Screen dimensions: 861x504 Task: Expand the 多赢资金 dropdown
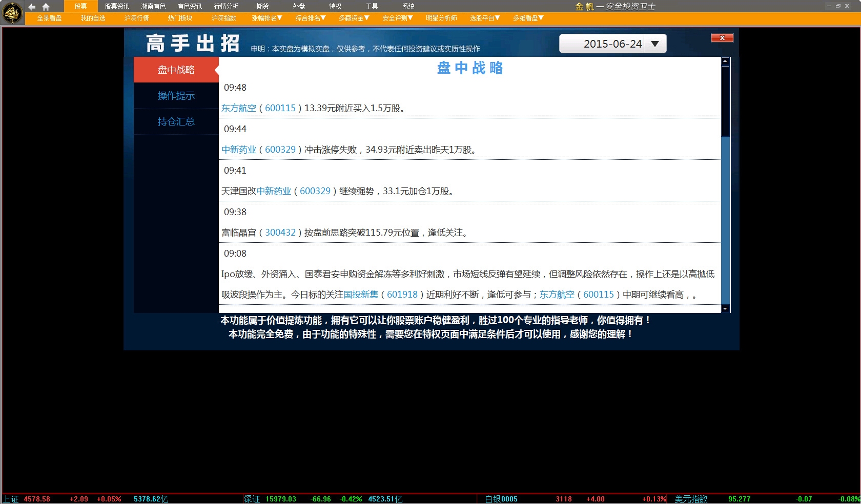pos(354,18)
